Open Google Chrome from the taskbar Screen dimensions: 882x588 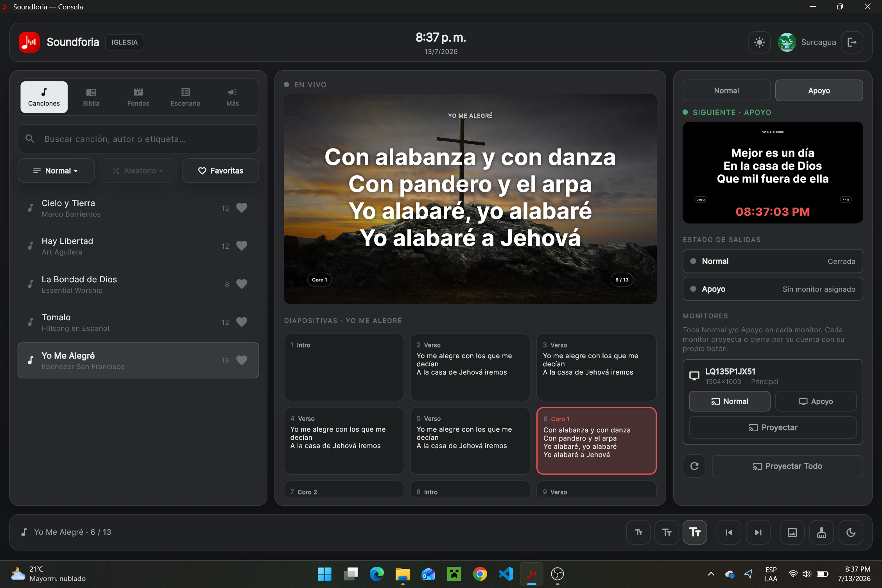pyautogui.click(x=480, y=574)
